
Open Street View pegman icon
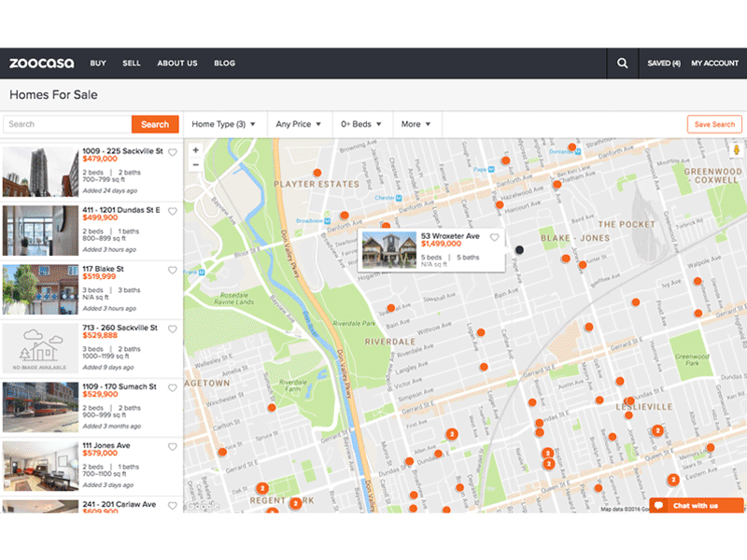coord(735,150)
